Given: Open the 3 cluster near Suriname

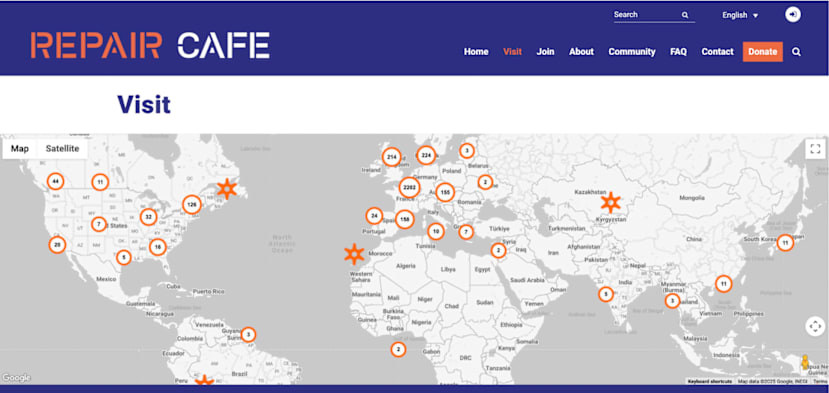Looking at the screenshot, I should (x=248, y=334).
